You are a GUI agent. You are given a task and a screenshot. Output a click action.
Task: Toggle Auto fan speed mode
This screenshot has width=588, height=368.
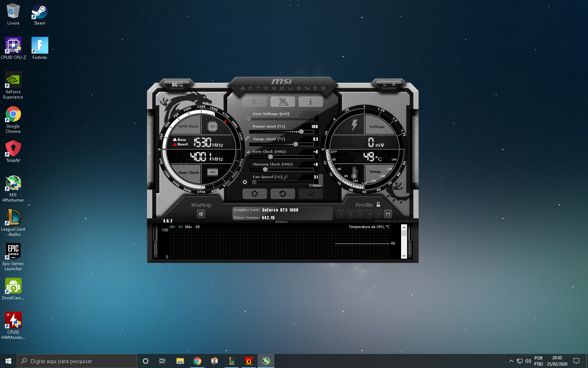317,185
